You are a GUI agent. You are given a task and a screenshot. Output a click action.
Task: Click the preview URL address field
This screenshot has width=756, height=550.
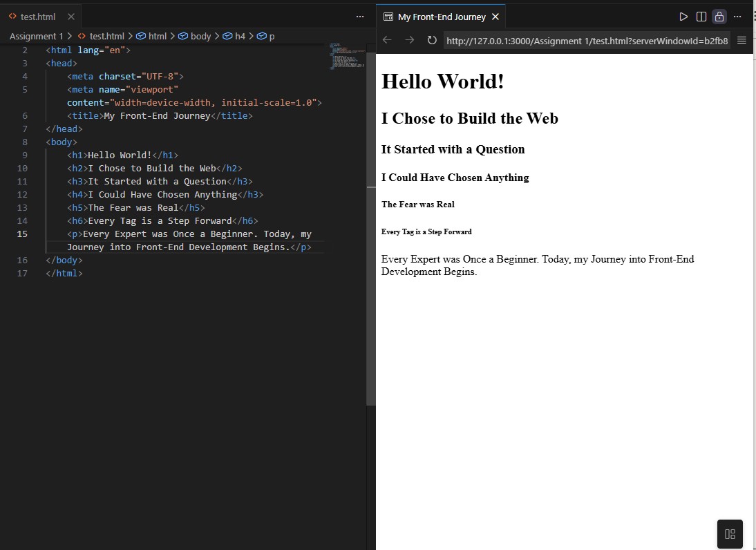(587, 40)
